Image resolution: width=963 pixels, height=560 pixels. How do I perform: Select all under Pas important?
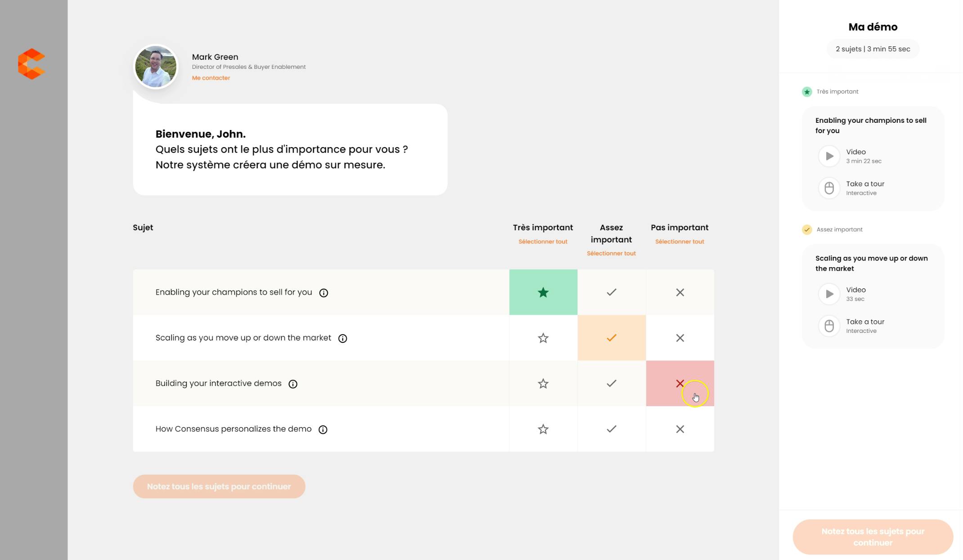pyautogui.click(x=679, y=242)
